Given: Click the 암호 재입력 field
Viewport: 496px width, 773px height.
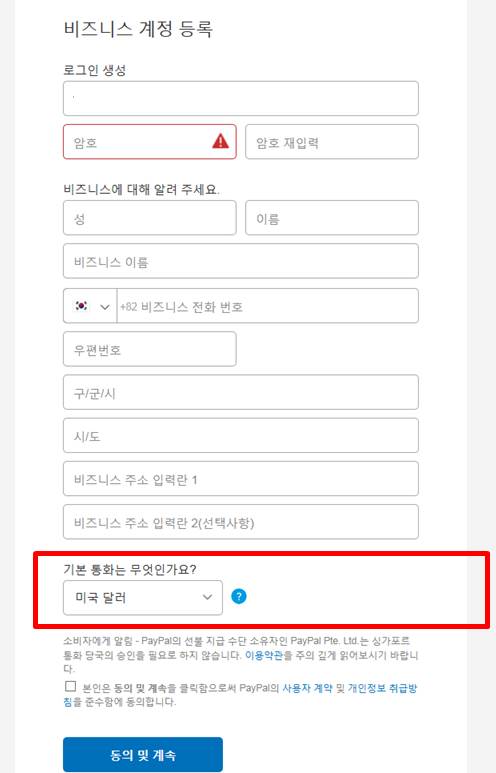Looking at the screenshot, I should pyautogui.click(x=332, y=142).
